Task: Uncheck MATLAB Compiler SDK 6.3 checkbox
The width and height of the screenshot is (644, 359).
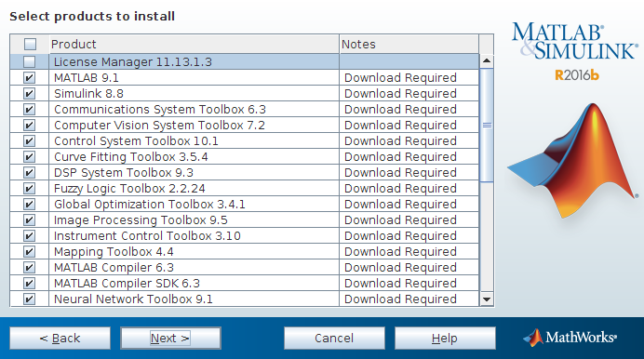Action: (x=29, y=283)
